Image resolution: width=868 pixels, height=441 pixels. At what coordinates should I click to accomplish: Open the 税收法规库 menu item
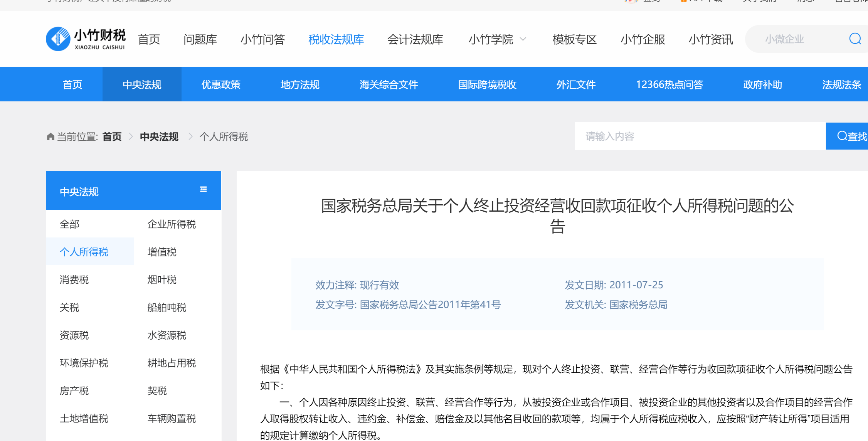(x=336, y=39)
